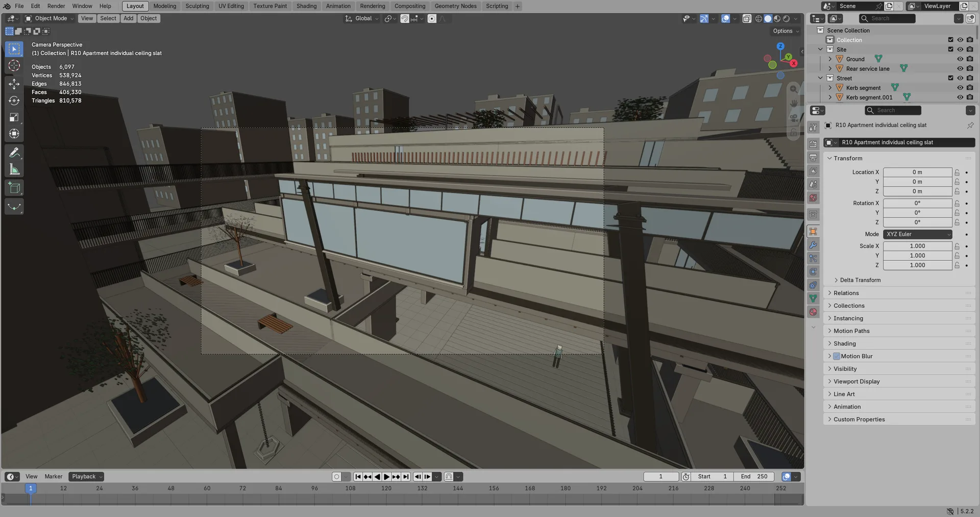Viewport: 980px width, 517px height.
Task: Select the Rotate tool
Action: tap(14, 101)
